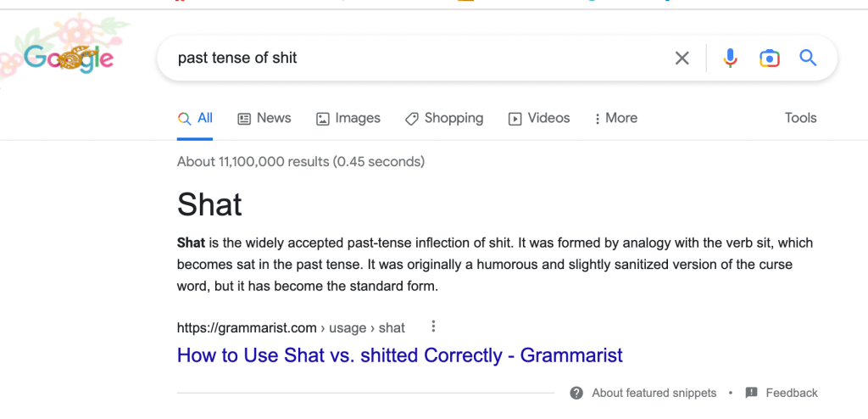Screen dimensions: 868x419
Task: Switch to the News tab
Action: tap(264, 119)
